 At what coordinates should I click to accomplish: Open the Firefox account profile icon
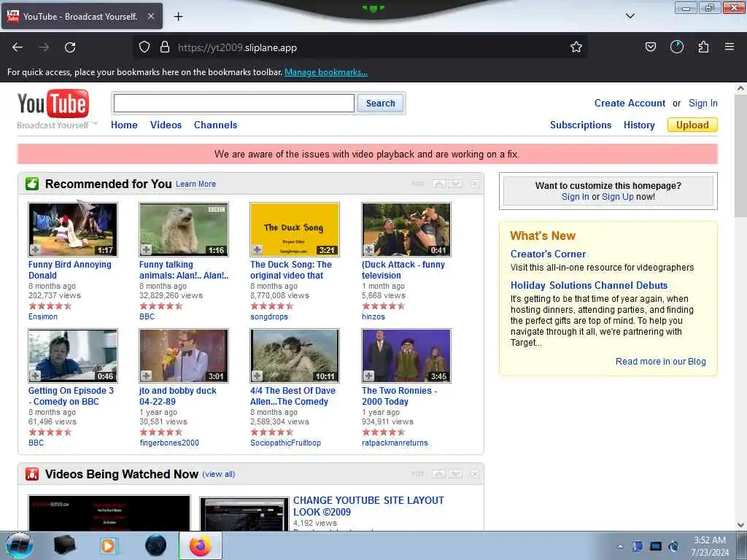click(x=676, y=47)
